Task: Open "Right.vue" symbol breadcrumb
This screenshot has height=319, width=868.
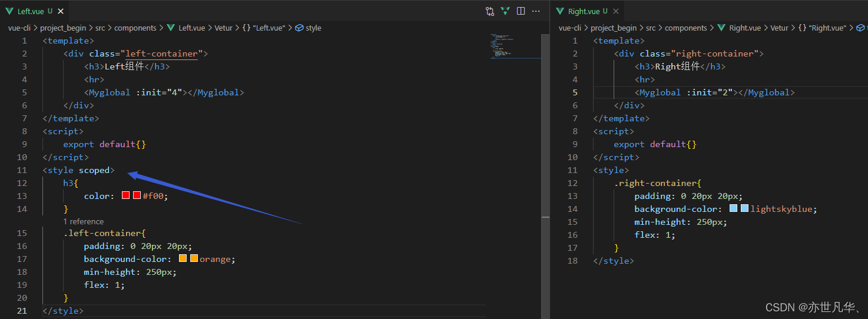Action: coord(821,28)
